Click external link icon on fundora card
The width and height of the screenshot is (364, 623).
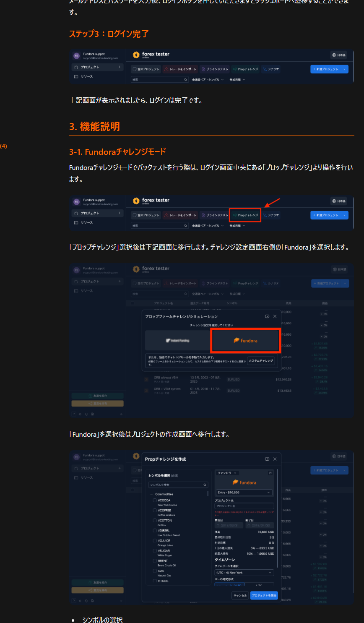point(270,473)
